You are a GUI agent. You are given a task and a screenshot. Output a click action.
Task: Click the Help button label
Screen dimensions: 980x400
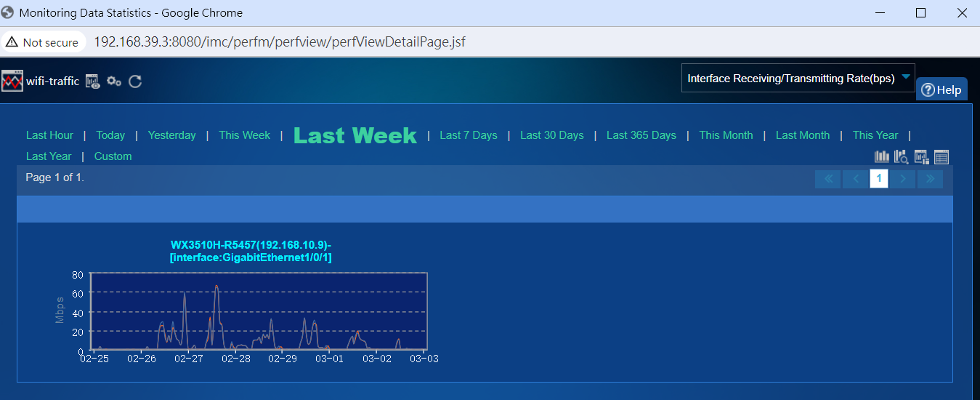[x=949, y=90]
